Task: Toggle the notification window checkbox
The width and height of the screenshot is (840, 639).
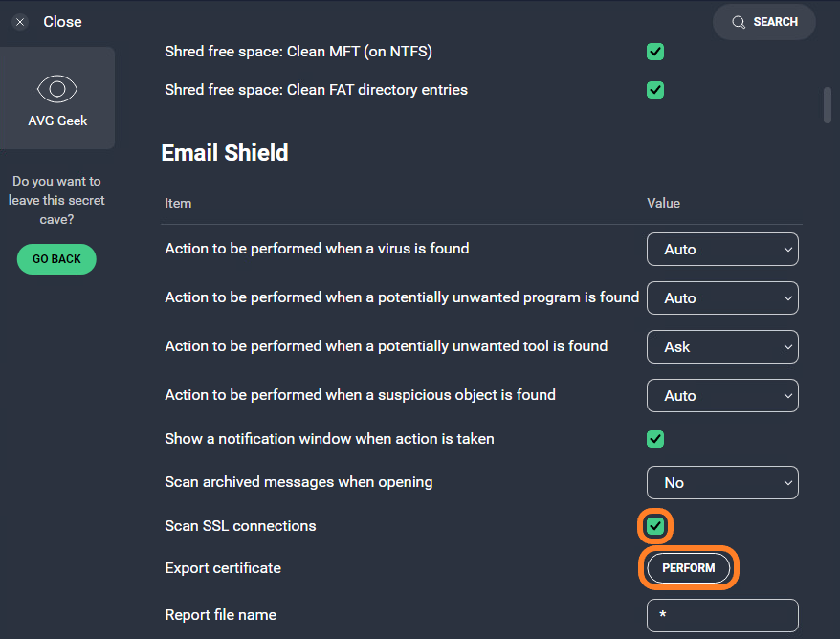Action: (x=655, y=439)
